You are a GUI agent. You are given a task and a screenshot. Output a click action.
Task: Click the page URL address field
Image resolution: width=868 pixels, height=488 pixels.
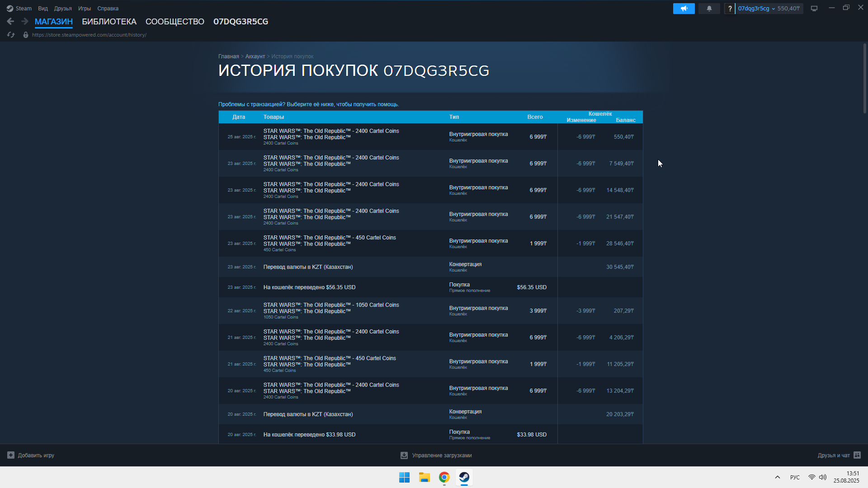89,35
